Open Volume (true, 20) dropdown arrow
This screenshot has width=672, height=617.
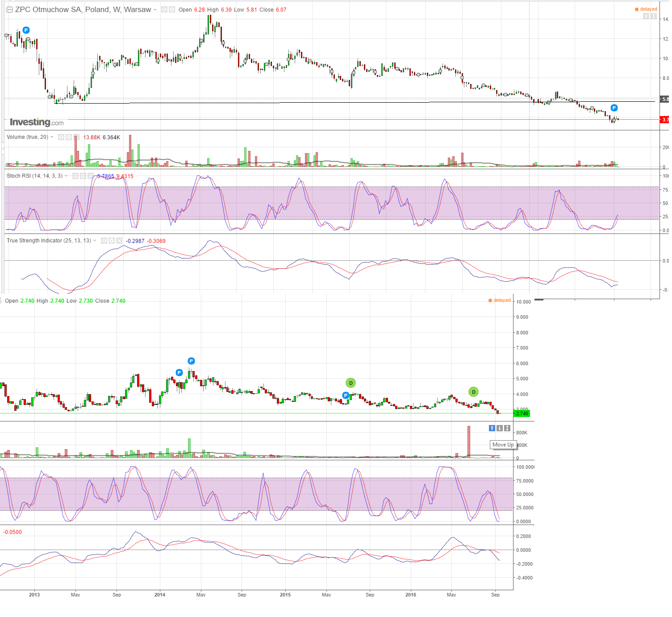pyautogui.click(x=52, y=137)
